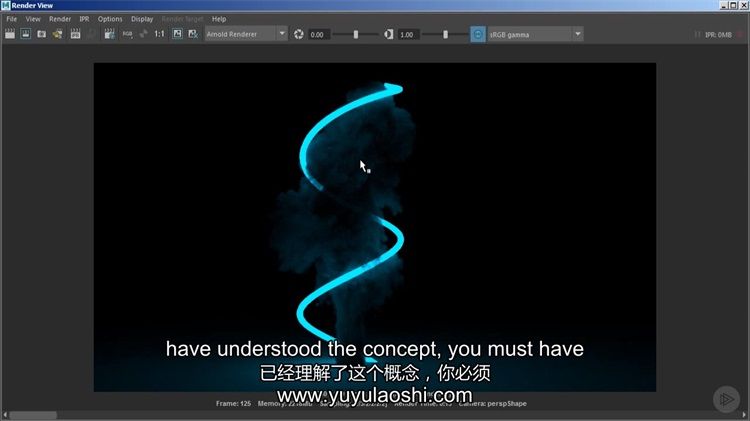Screen dimensions: 750x421
Task: Open the IPR menu
Action: [x=84, y=19]
